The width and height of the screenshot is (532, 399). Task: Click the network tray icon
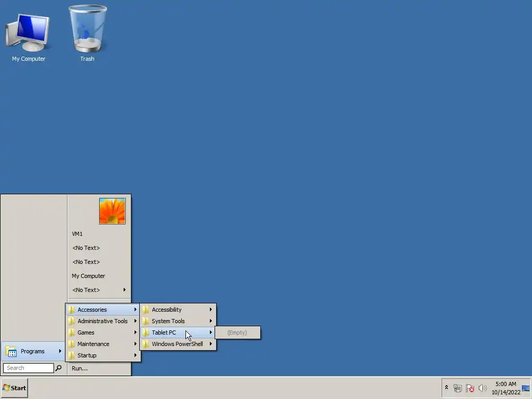457,388
